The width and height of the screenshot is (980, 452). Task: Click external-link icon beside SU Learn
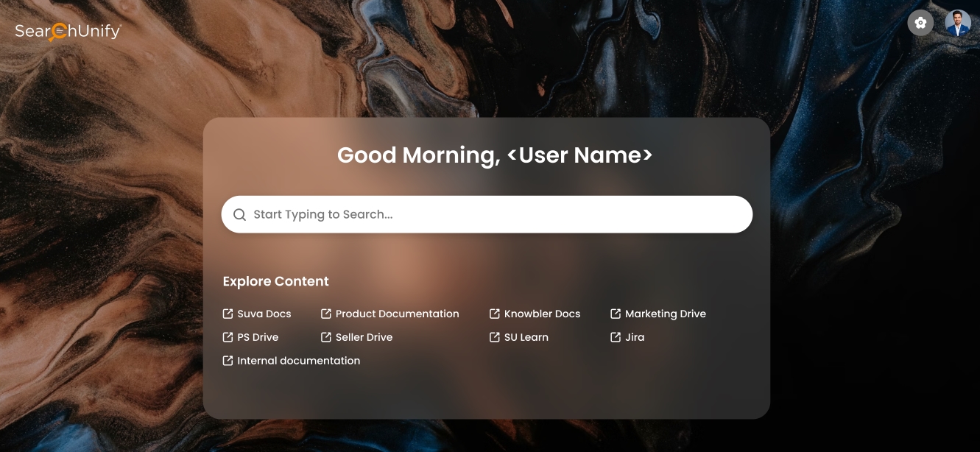pyautogui.click(x=495, y=338)
